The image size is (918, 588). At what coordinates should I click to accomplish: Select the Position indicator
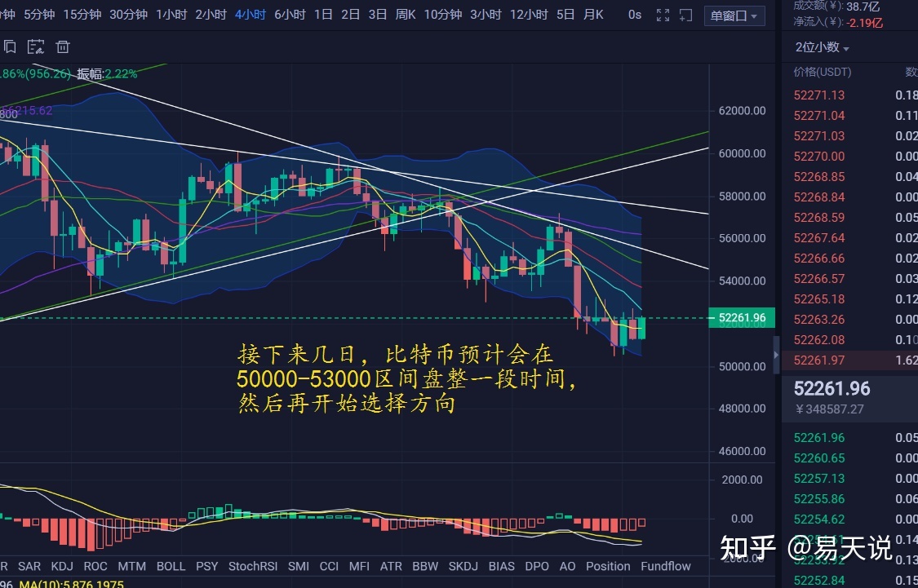coord(608,566)
